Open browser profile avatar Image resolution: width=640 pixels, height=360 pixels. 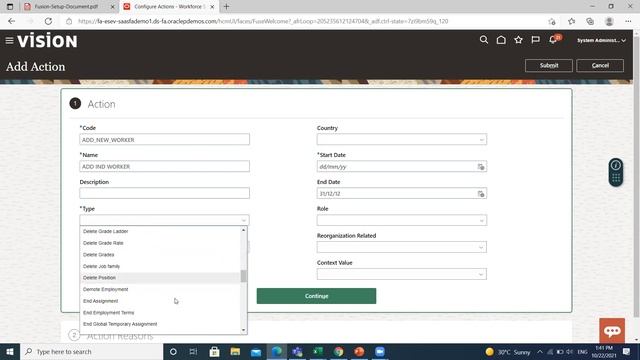coord(609,21)
